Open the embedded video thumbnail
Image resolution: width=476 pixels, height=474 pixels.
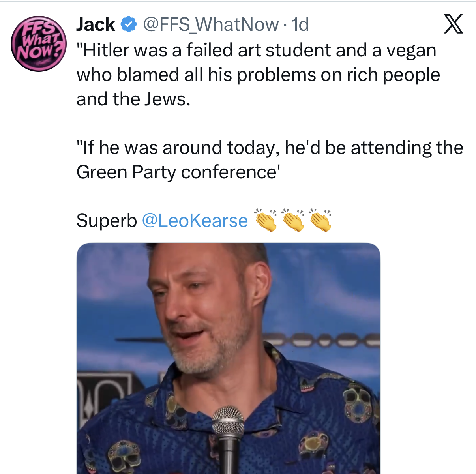pyautogui.click(x=230, y=355)
